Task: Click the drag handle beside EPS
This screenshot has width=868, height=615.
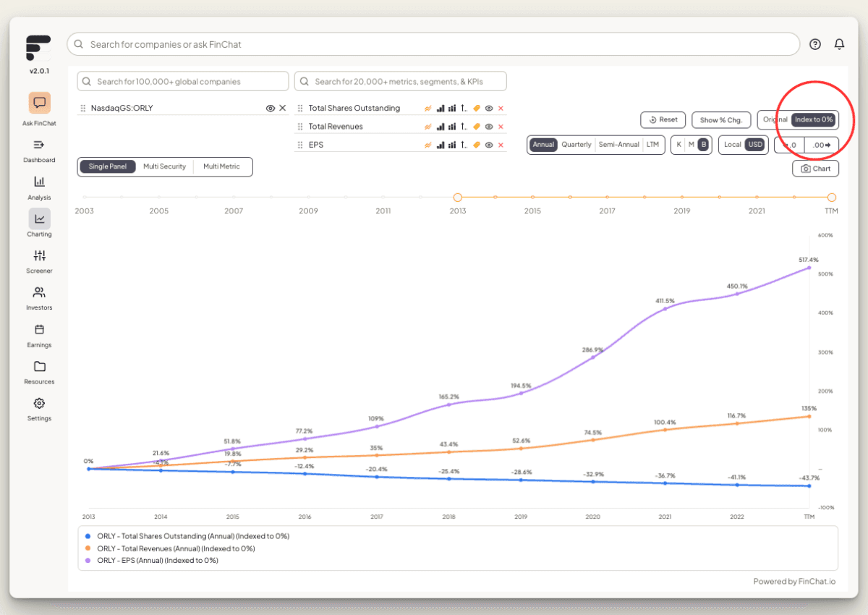Action: point(301,145)
